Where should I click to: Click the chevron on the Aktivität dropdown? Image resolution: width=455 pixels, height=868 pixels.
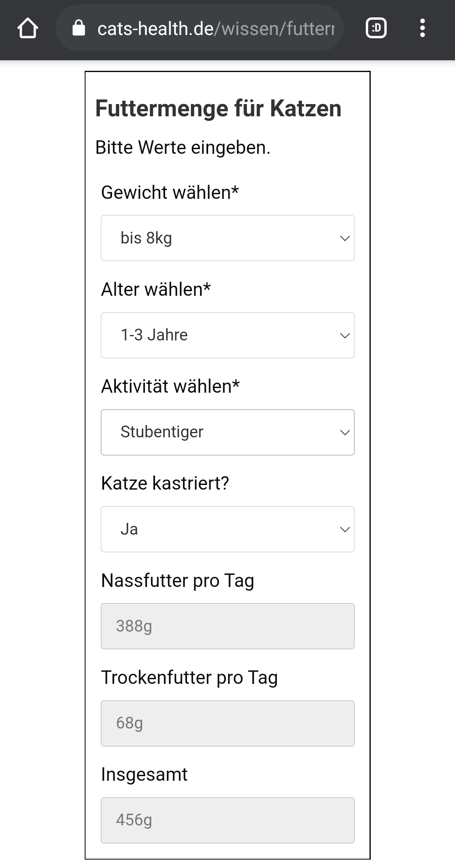tap(345, 433)
